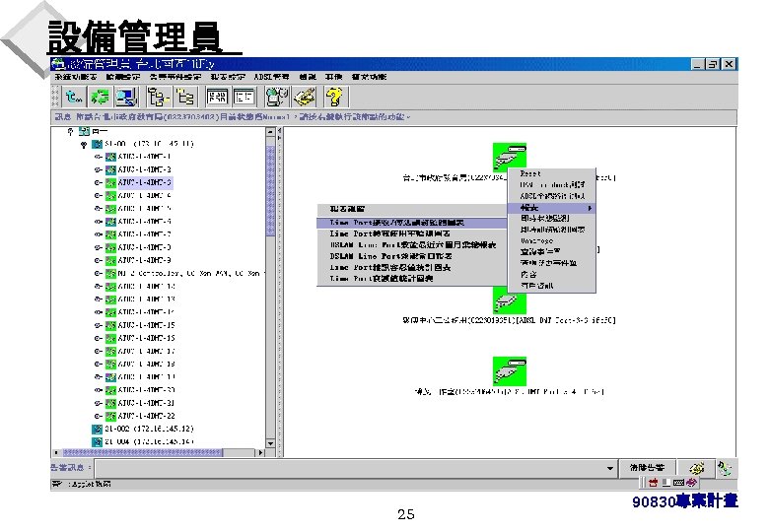Switch to icon grid view toolbar button
The image size is (769, 532).
pyautogui.click(x=217, y=97)
